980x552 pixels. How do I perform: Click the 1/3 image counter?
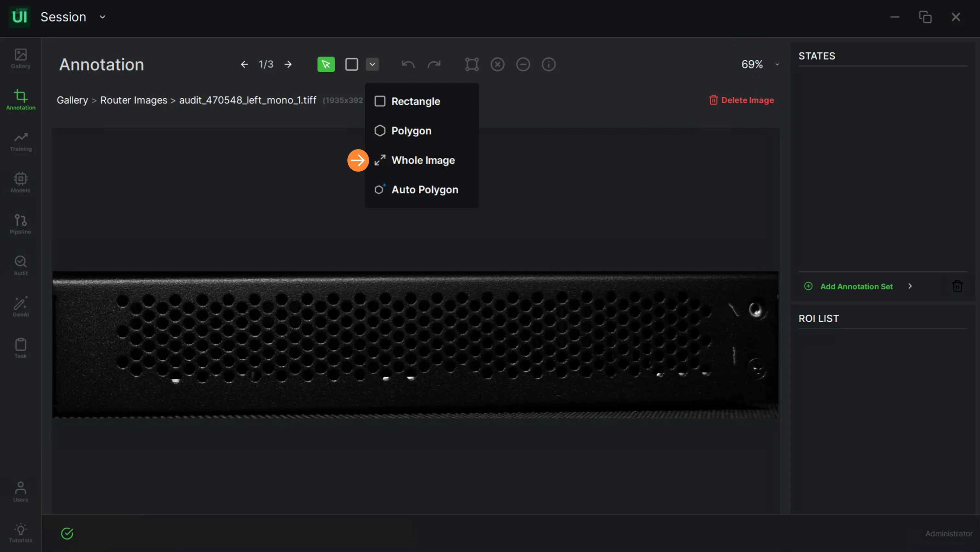[266, 64]
